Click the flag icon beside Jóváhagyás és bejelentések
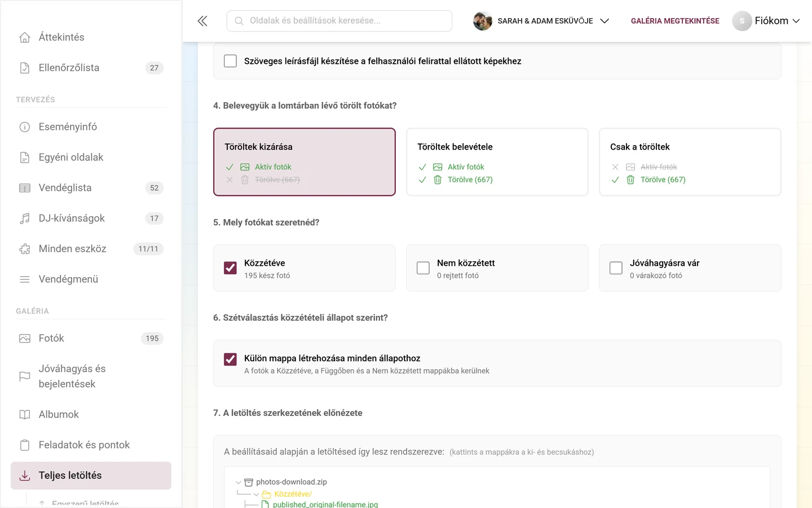 click(x=25, y=376)
